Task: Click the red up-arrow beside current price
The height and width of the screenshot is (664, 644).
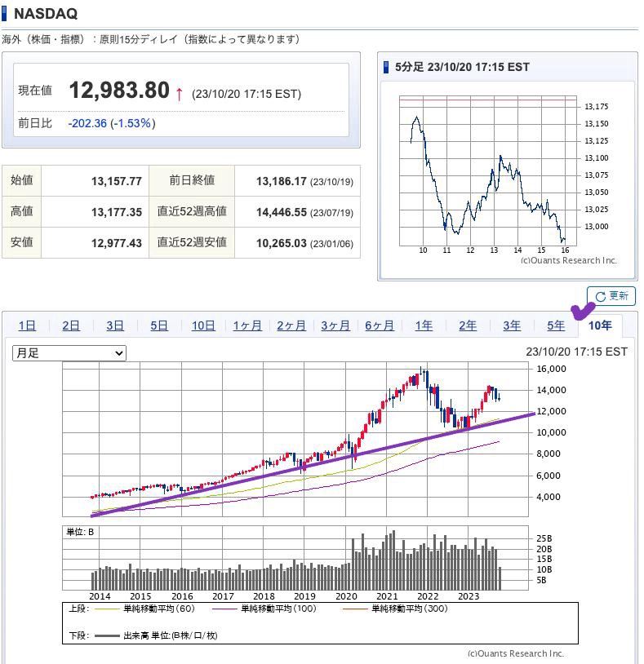Action: point(180,94)
